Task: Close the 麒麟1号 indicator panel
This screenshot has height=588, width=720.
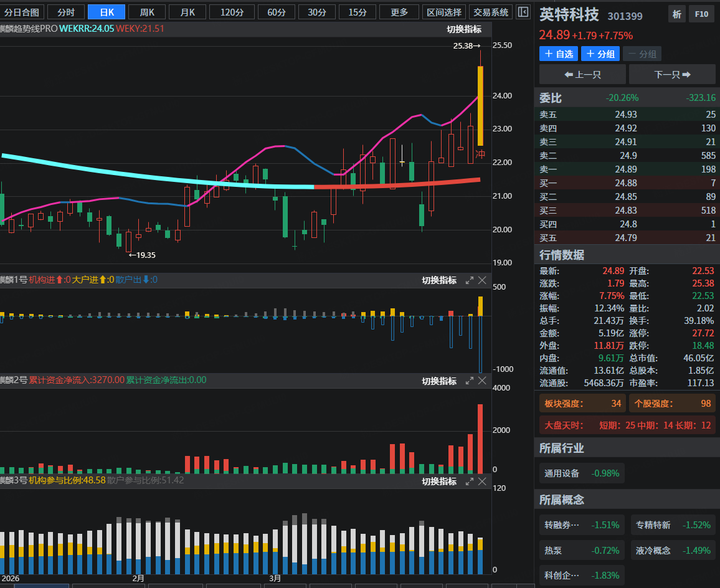Action: 483,280
